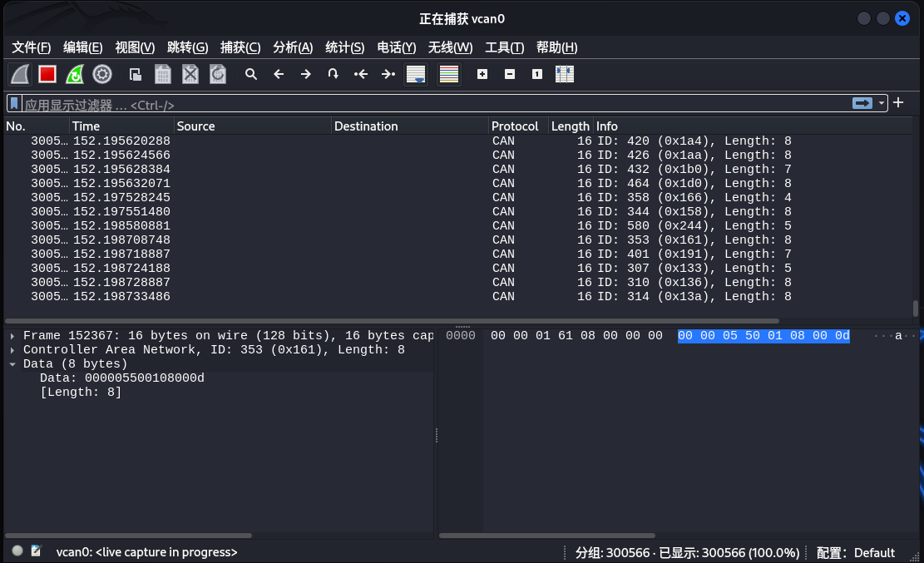
Task: Stop the capture with the red square
Action: 47,74
